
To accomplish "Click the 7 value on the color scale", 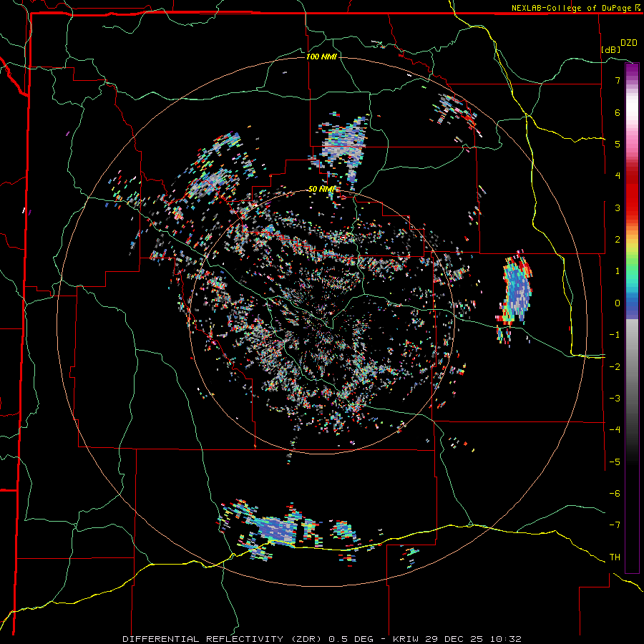I will click(x=618, y=80).
